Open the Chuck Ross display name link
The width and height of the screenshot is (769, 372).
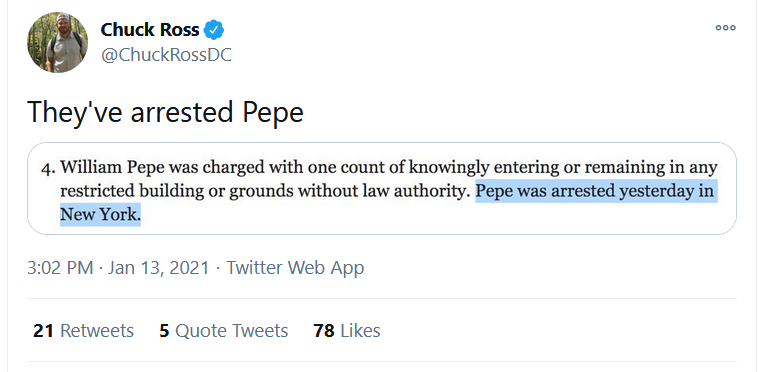(x=150, y=30)
